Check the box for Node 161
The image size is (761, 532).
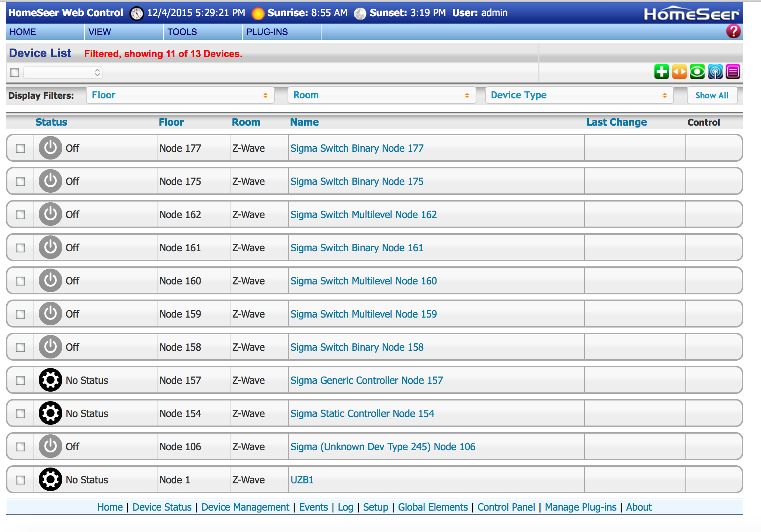[x=20, y=248]
